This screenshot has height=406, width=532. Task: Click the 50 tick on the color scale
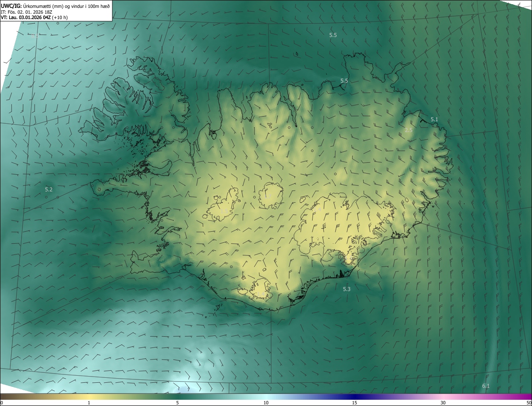point(529,403)
